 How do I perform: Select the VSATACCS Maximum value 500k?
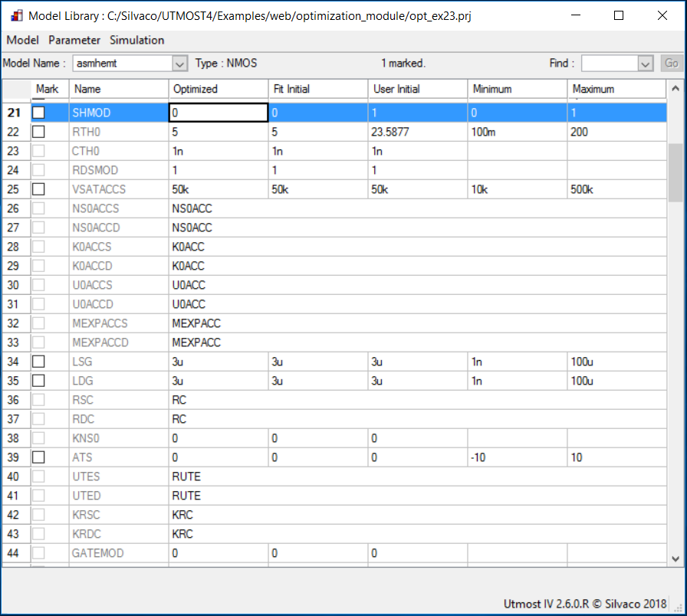pos(617,189)
